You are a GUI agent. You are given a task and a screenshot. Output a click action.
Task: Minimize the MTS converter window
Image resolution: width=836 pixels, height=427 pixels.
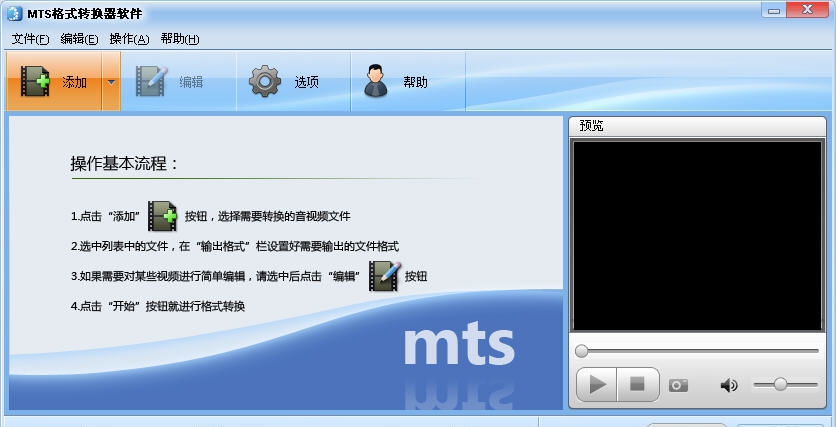775,10
